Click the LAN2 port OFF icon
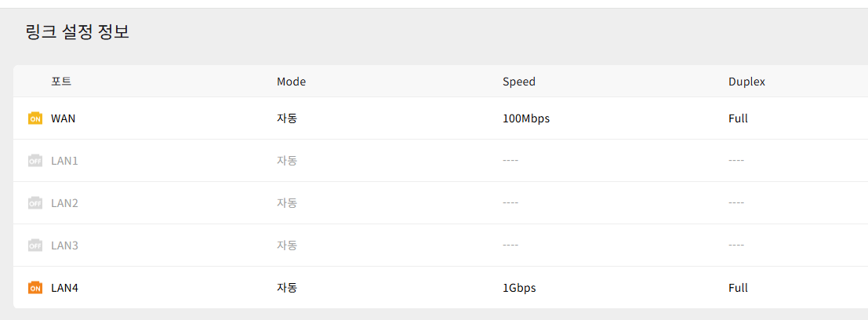 pos(35,203)
